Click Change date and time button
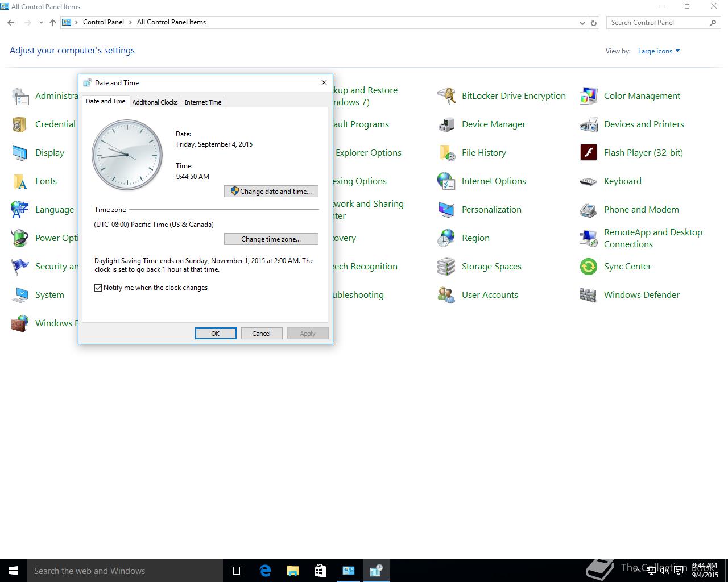The width and height of the screenshot is (728, 582). [x=271, y=192]
